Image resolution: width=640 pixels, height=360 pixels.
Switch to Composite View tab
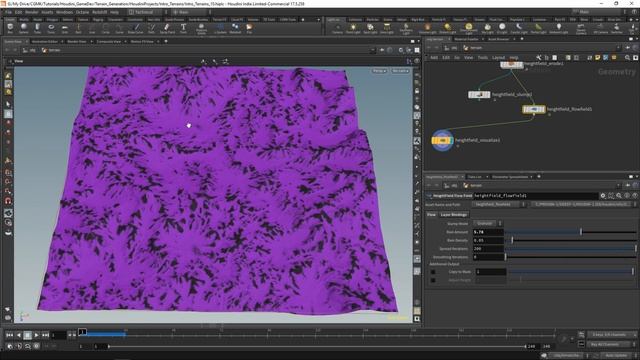[109, 42]
